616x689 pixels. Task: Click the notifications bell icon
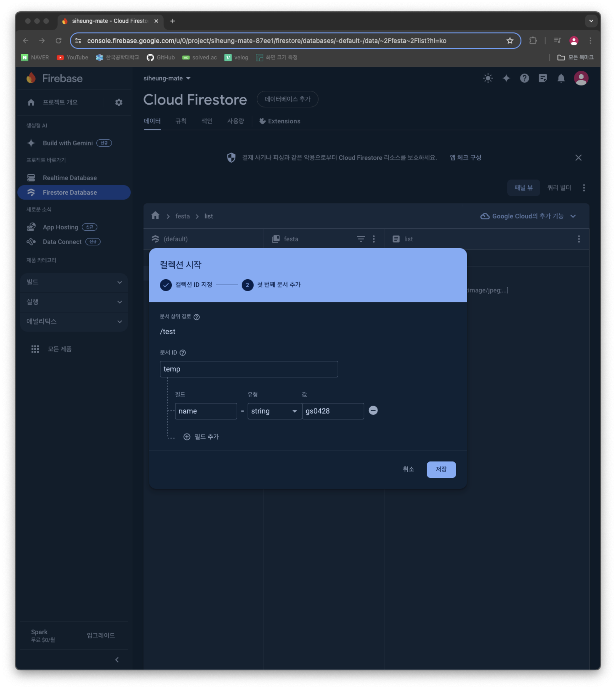[x=561, y=79]
